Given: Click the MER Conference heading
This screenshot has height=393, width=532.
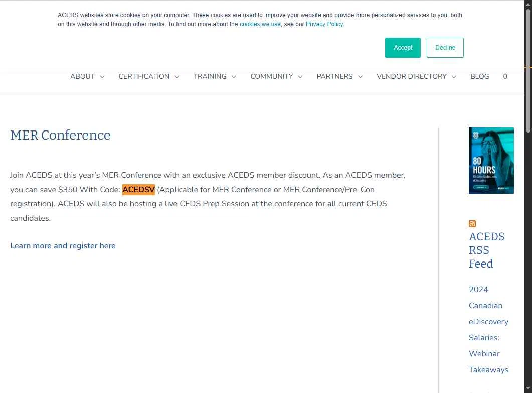Looking at the screenshot, I should (60, 135).
